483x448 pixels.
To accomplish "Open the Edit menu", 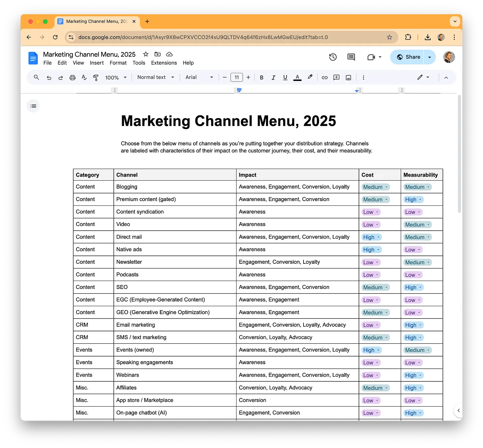I will click(62, 63).
